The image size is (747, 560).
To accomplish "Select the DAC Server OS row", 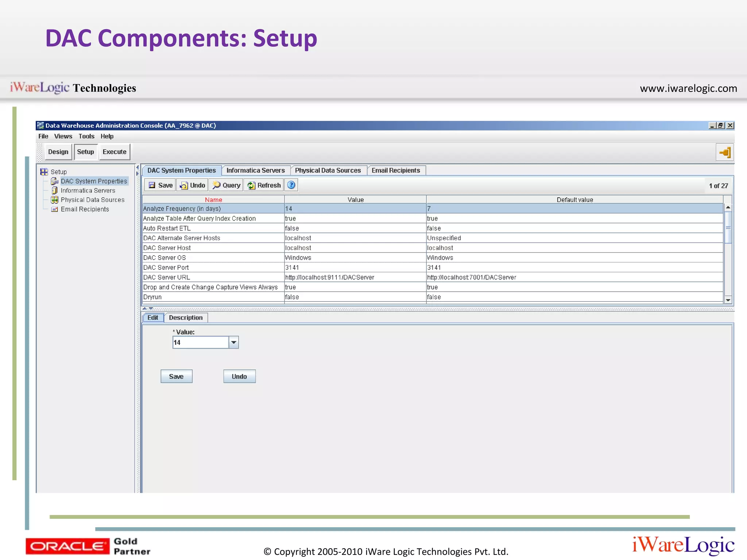I will pos(433,258).
